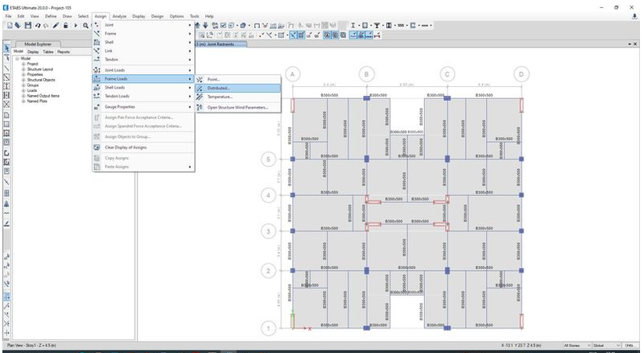
Task: Expand the Structural Objects tree node
Action: point(23,80)
